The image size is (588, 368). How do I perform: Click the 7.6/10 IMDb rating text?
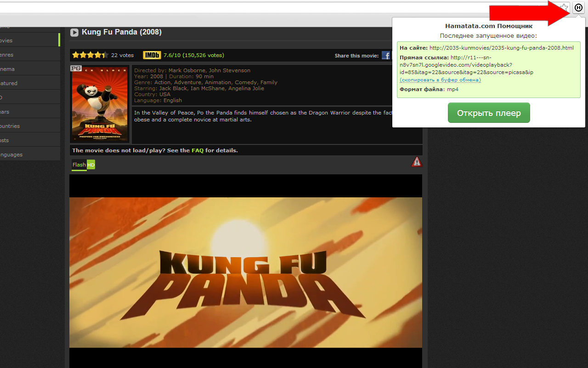tap(194, 55)
